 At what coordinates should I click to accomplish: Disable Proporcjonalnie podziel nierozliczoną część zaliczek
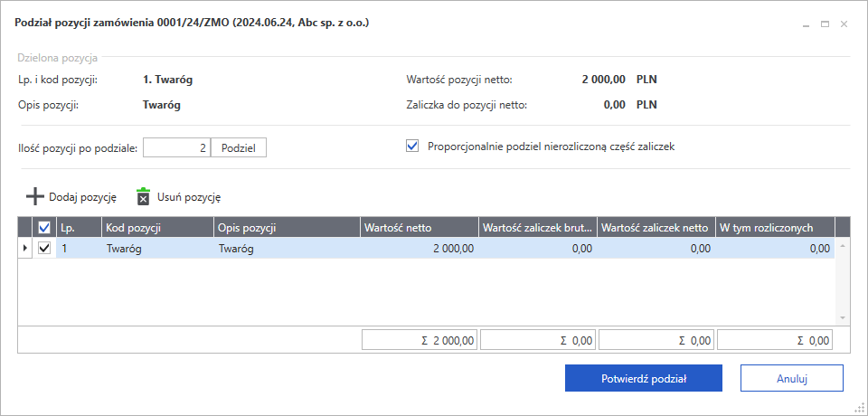click(413, 146)
